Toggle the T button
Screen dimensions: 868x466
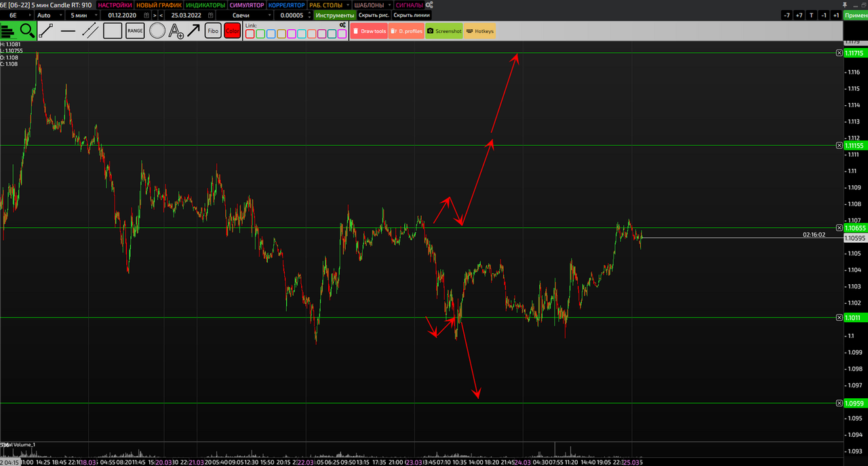(x=811, y=15)
